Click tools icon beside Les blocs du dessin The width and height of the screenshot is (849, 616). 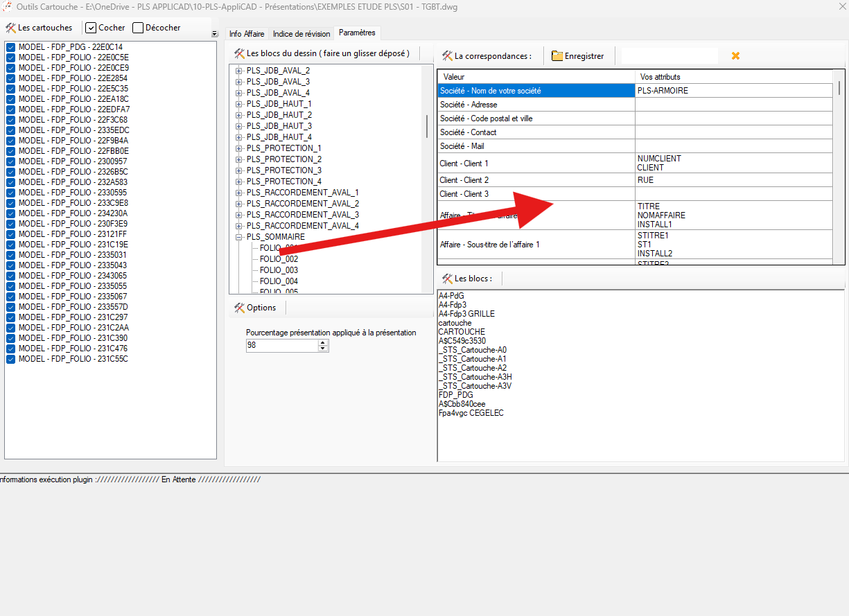point(239,53)
